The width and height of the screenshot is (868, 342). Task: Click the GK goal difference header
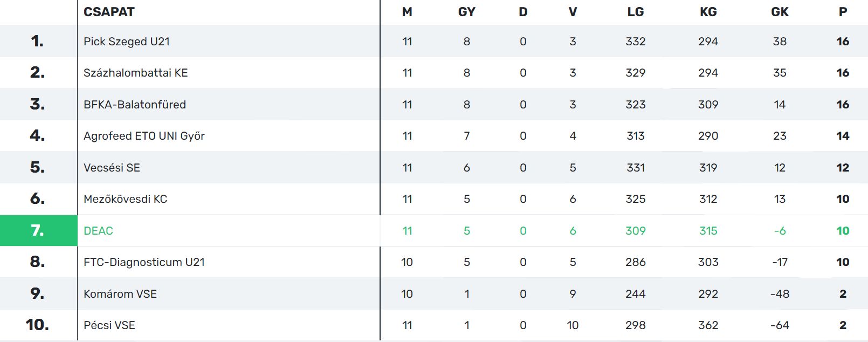[780, 12]
